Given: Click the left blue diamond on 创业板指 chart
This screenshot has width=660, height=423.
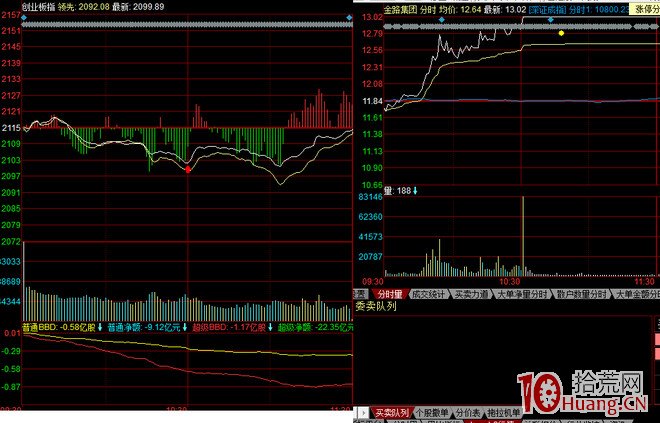Looking at the screenshot, I should coord(24,18).
